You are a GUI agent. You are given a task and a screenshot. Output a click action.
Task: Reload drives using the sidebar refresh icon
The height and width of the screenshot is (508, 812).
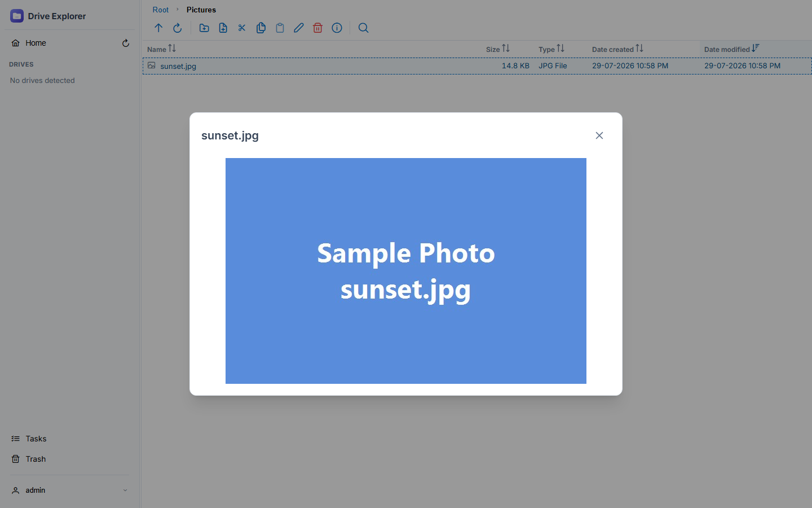click(x=126, y=43)
